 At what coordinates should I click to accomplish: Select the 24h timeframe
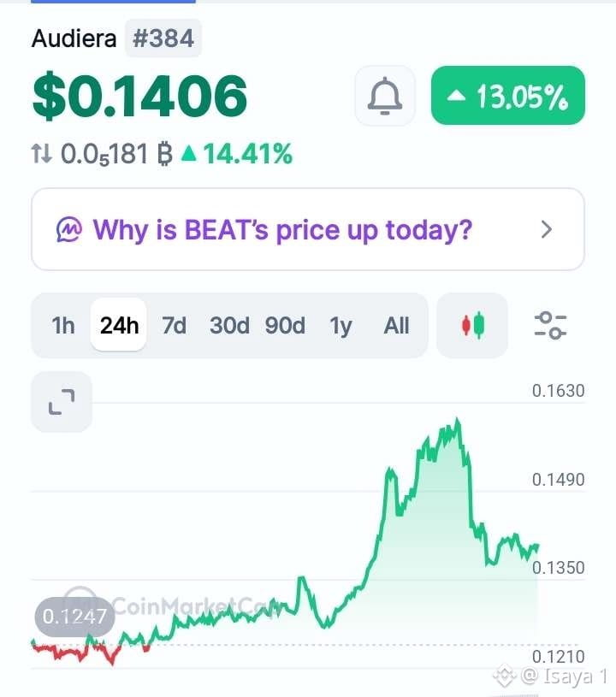[119, 325]
